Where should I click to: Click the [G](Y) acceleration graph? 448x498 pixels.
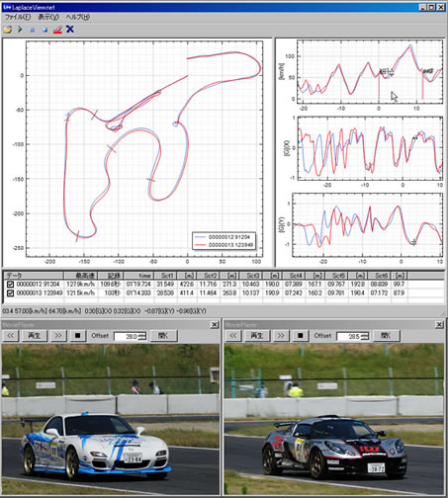[368, 225]
